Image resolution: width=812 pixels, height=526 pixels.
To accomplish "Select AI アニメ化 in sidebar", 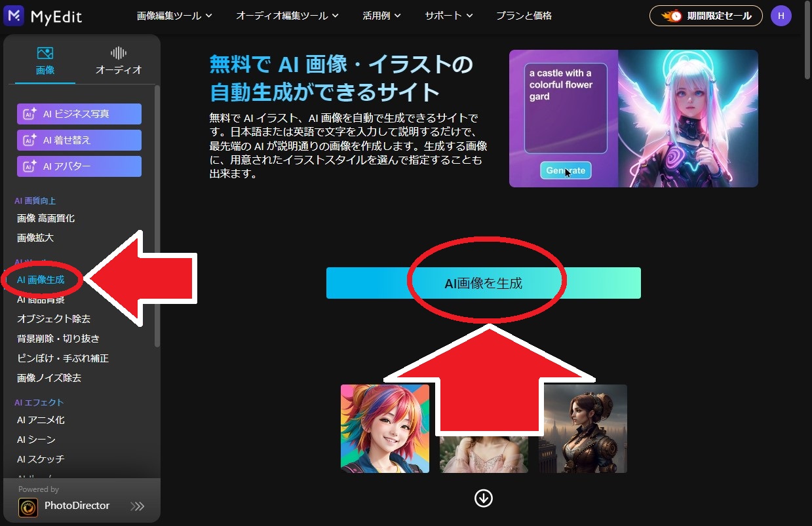I will tap(41, 420).
